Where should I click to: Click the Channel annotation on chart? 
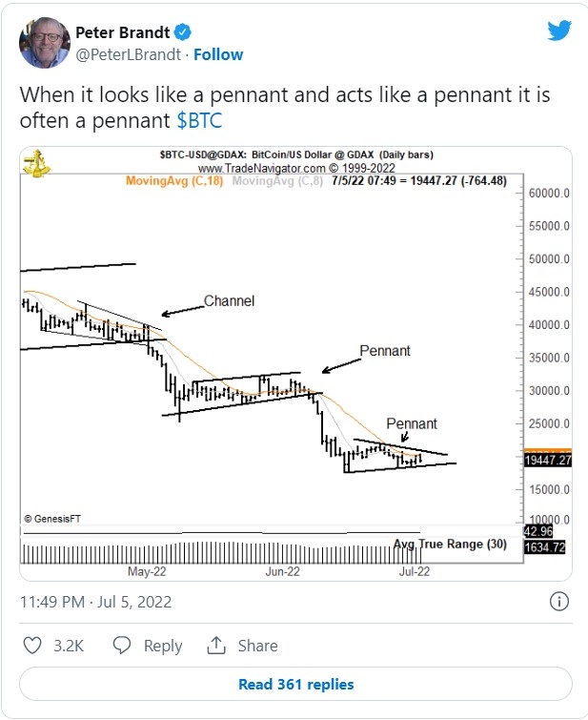(229, 300)
